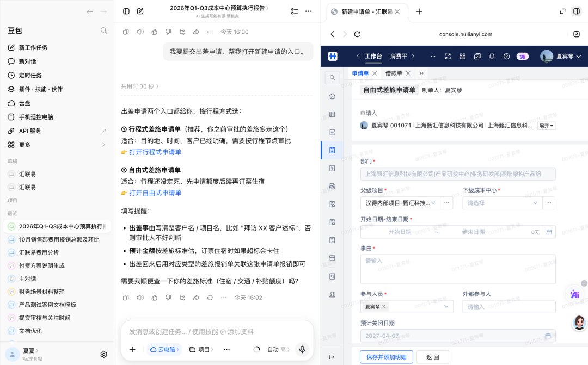Click the new chat compose icon beside the report title
The height and width of the screenshot is (365, 588).
tap(140, 11)
